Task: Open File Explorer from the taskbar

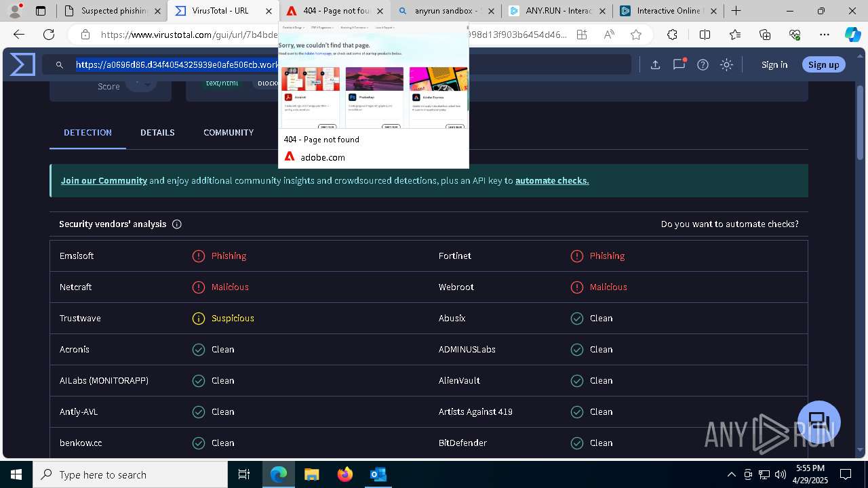Action: tap(312, 474)
